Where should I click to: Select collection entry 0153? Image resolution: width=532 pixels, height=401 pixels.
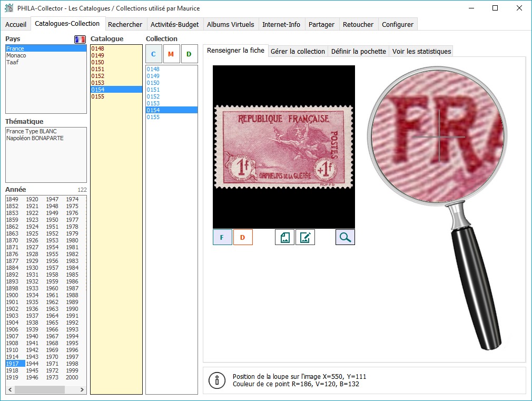172,103
